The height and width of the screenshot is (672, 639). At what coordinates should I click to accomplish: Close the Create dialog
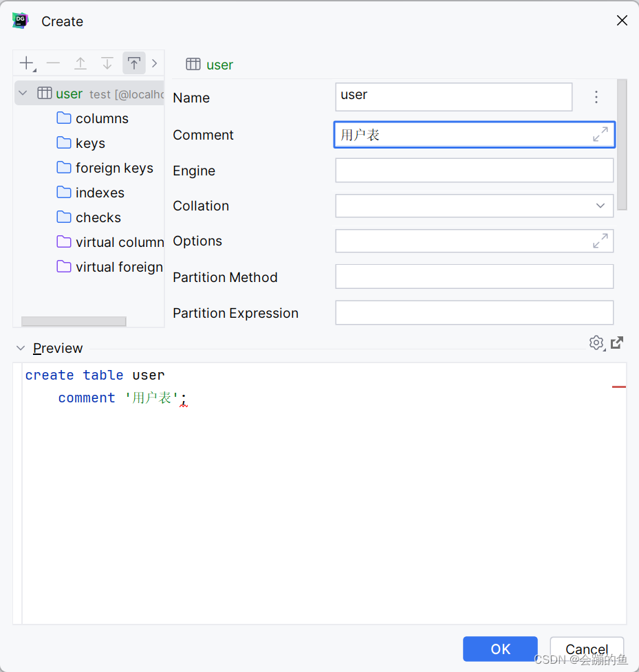622,20
